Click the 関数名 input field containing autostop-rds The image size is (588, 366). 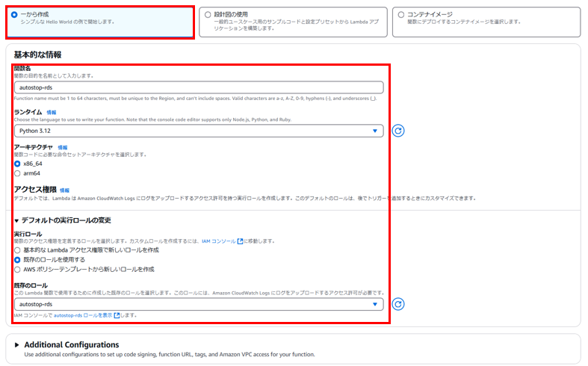click(x=199, y=87)
